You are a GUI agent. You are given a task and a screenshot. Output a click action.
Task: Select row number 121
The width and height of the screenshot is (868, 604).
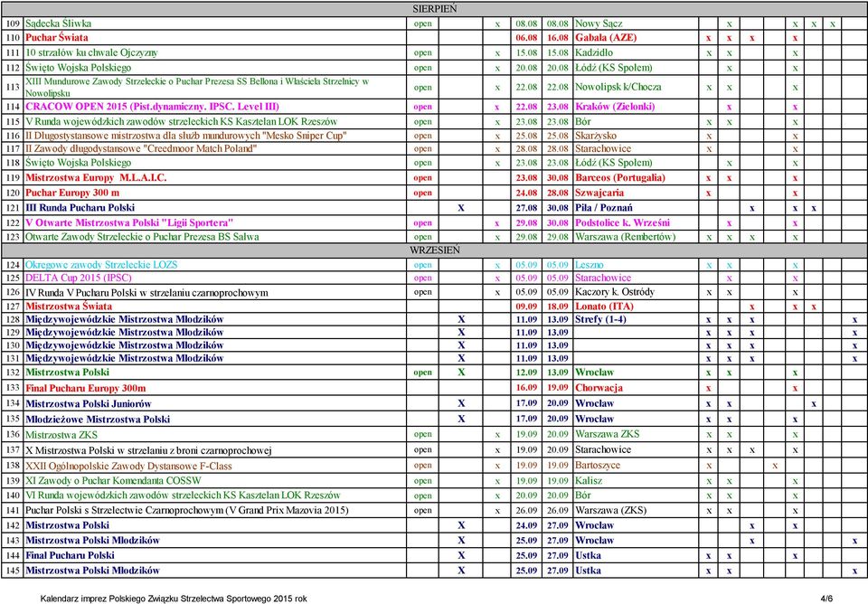(13, 208)
